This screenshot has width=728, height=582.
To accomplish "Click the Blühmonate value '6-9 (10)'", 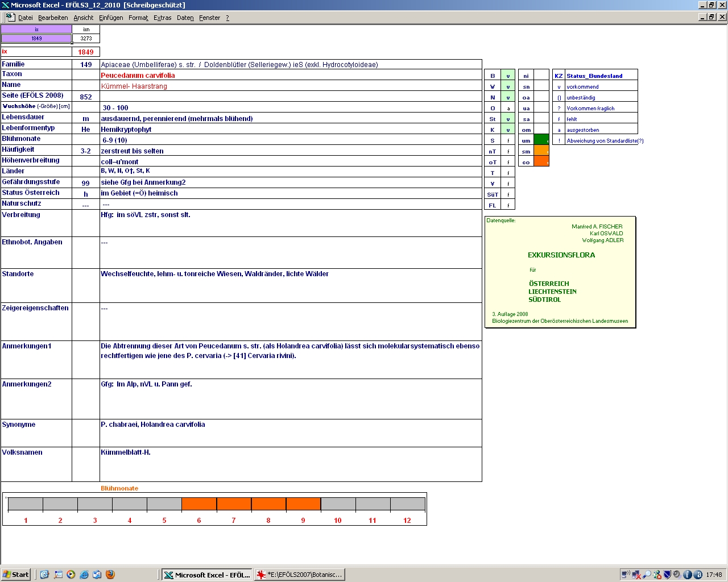I will (115, 140).
